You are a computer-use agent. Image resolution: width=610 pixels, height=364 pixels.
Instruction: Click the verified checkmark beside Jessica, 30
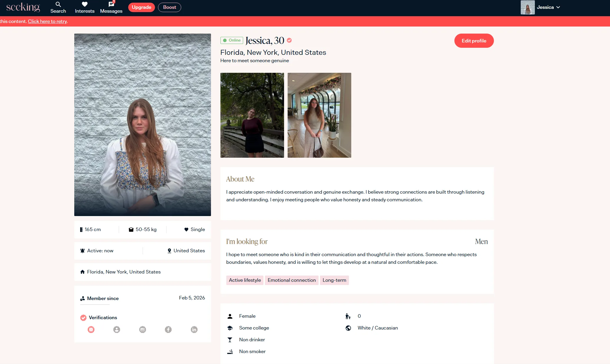pyautogui.click(x=289, y=40)
